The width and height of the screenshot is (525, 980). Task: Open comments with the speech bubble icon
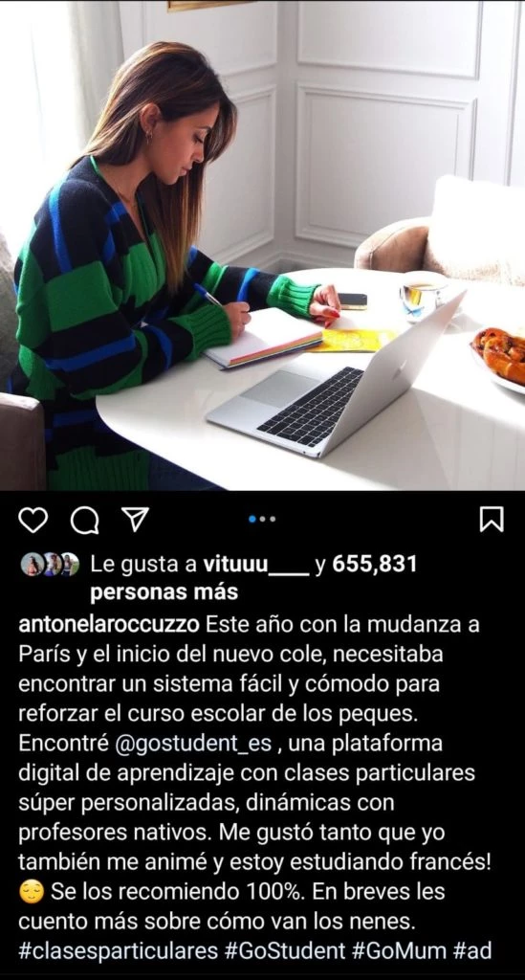(84, 520)
